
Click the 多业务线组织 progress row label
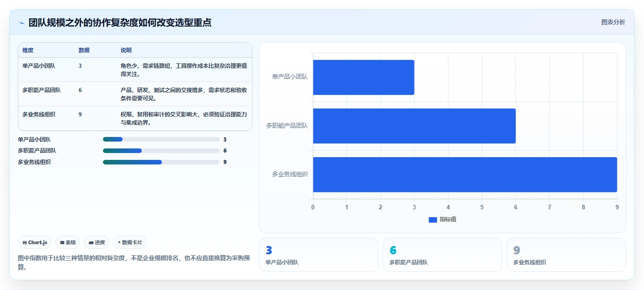click(34, 162)
